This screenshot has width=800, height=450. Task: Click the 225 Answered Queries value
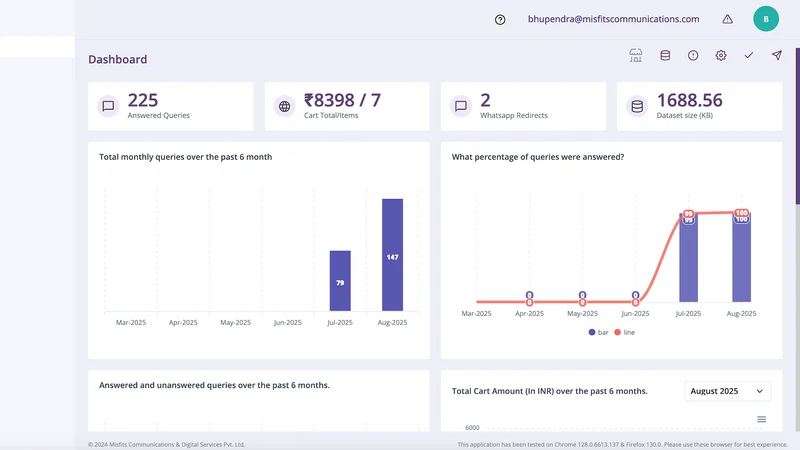[143, 100]
